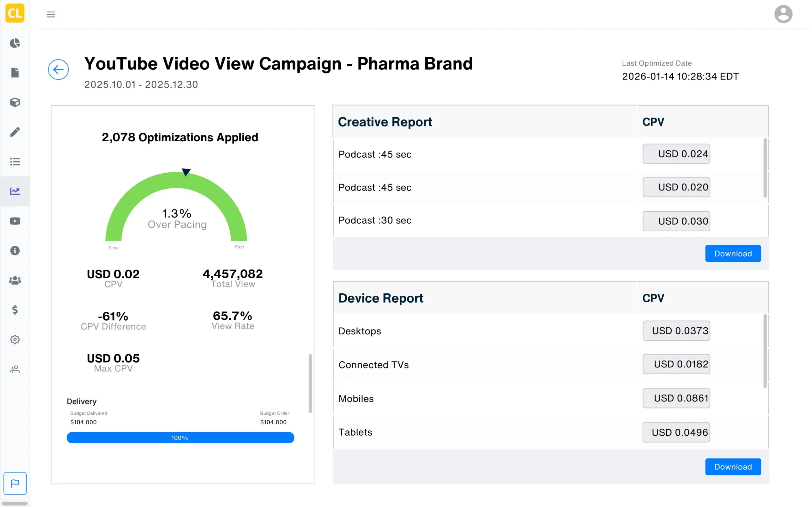Open the billing dollar section

tap(15, 310)
